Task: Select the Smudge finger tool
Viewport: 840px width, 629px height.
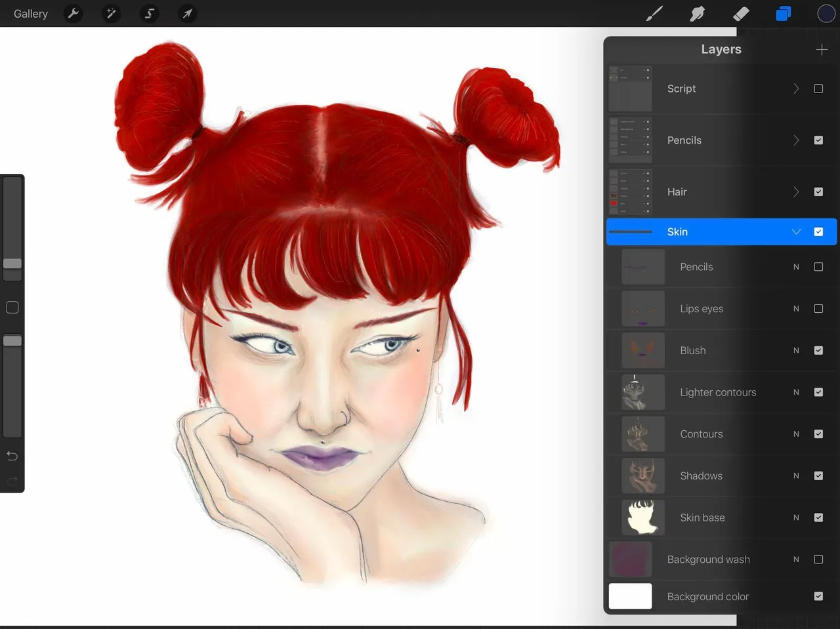Action: [698, 14]
